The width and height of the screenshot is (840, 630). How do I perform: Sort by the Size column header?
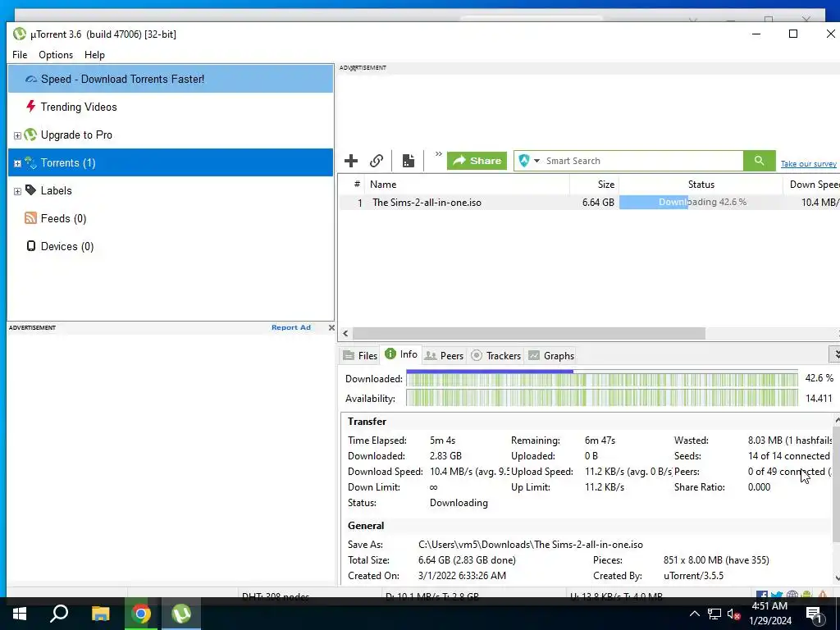click(594, 185)
